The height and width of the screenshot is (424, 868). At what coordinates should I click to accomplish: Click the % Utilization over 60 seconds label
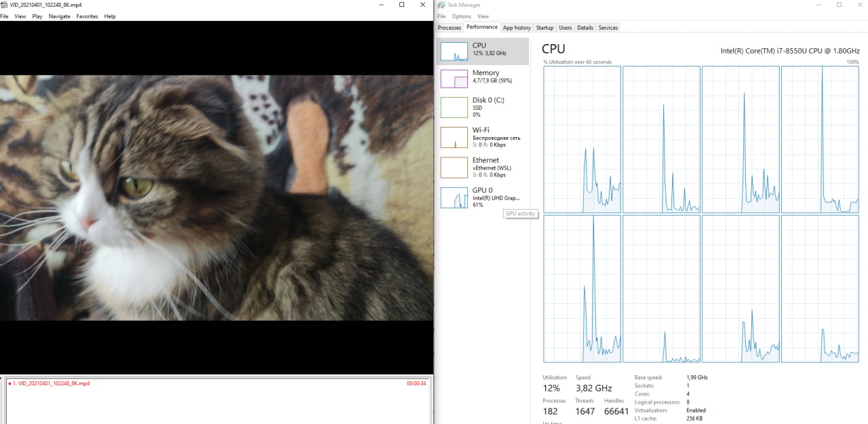pyautogui.click(x=577, y=62)
